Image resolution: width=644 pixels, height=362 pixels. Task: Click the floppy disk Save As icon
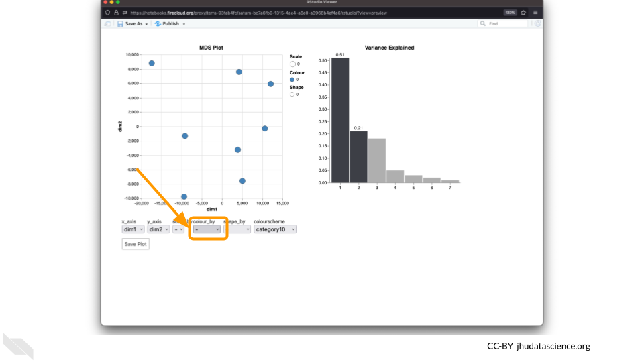coord(120,24)
